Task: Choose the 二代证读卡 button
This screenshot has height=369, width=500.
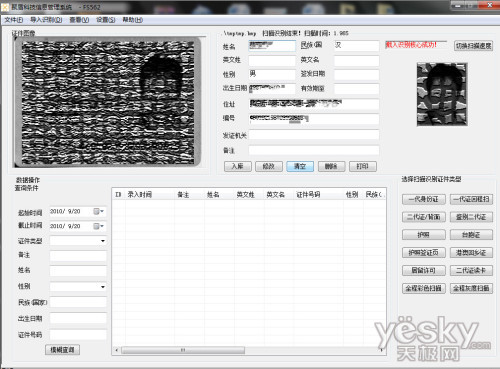Action: click(471, 270)
